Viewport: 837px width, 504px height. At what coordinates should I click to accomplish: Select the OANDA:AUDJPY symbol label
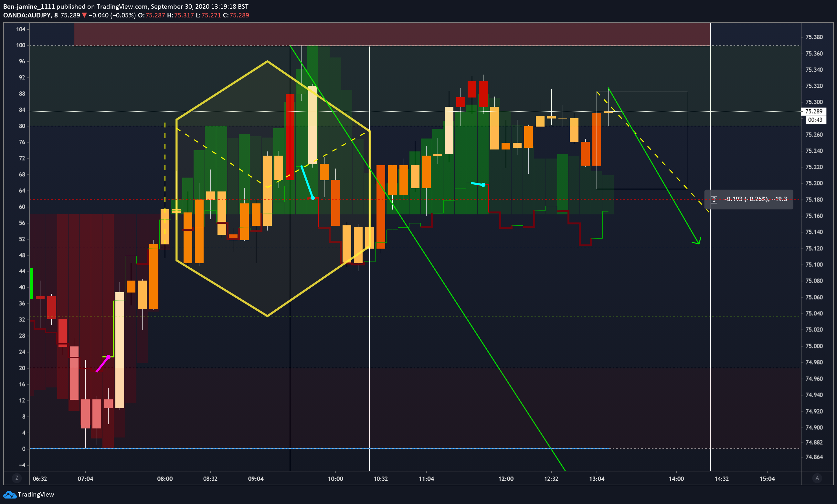point(27,15)
